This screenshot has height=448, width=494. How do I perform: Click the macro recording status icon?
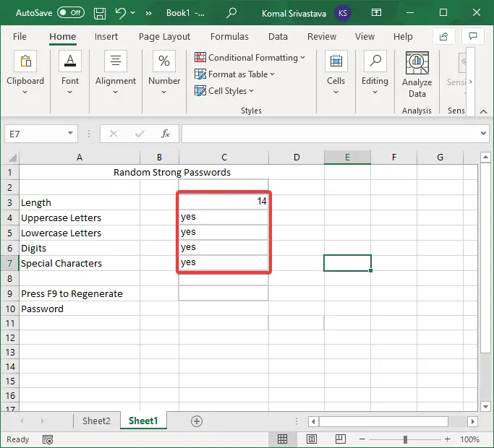[48, 439]
